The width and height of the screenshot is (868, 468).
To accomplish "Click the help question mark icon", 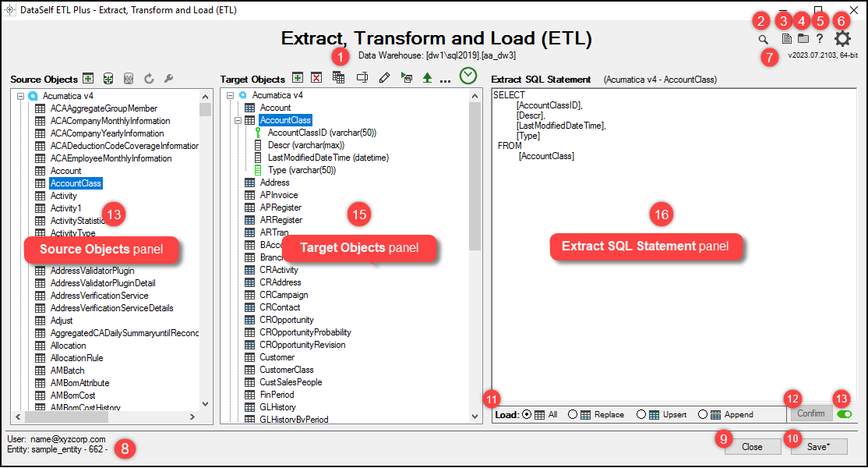I will tap(819, 38).
